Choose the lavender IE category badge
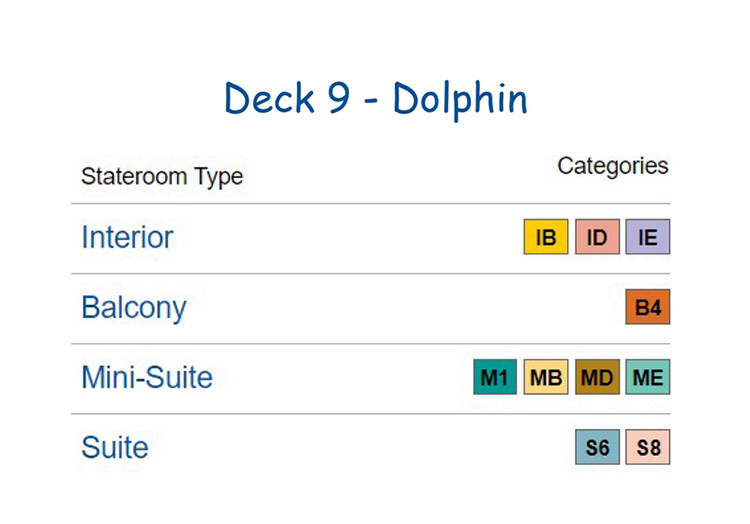Viewport: 750px width, 524px height. pyautogui.click(x=648, y=237)
